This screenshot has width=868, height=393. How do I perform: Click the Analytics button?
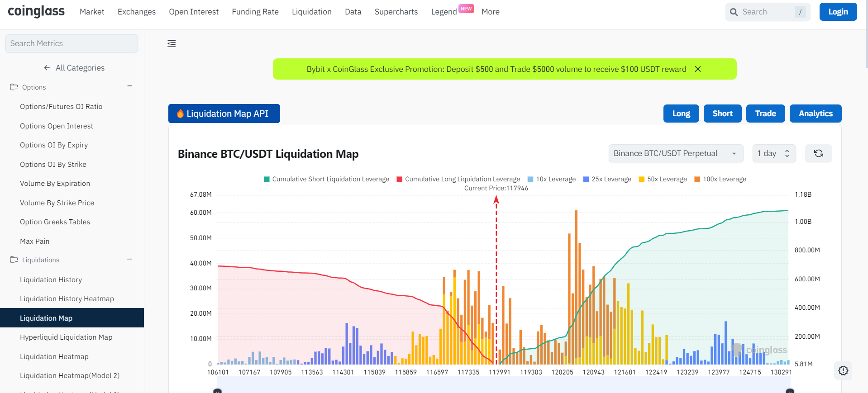coord(816,114)
